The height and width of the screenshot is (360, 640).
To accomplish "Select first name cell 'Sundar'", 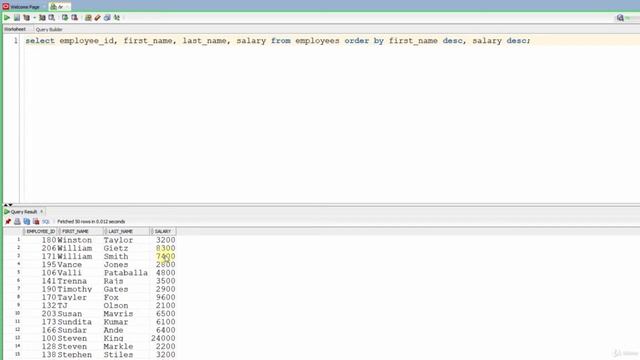I will pyautogui.click(x=72, y=330).
